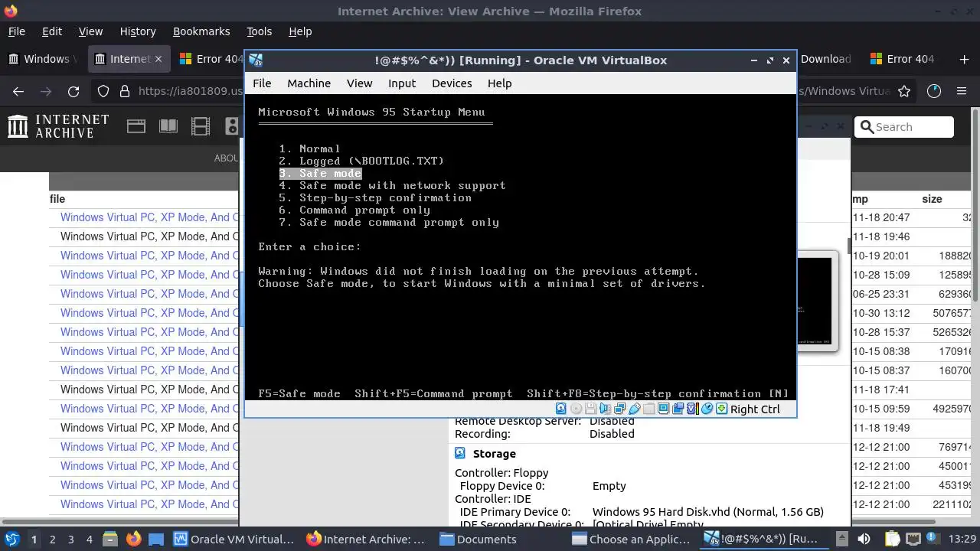Image resolution: width=980 pixels, height=551 pixels.
Task: Open file link in 10-15 09:59 row
Action: [x=150, y=409]
